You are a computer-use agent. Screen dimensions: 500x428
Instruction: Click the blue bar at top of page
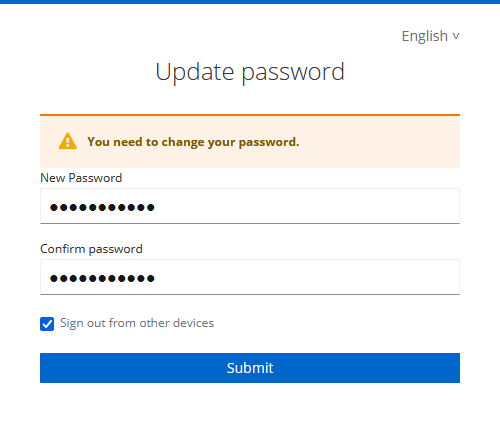tap(250, 2)
